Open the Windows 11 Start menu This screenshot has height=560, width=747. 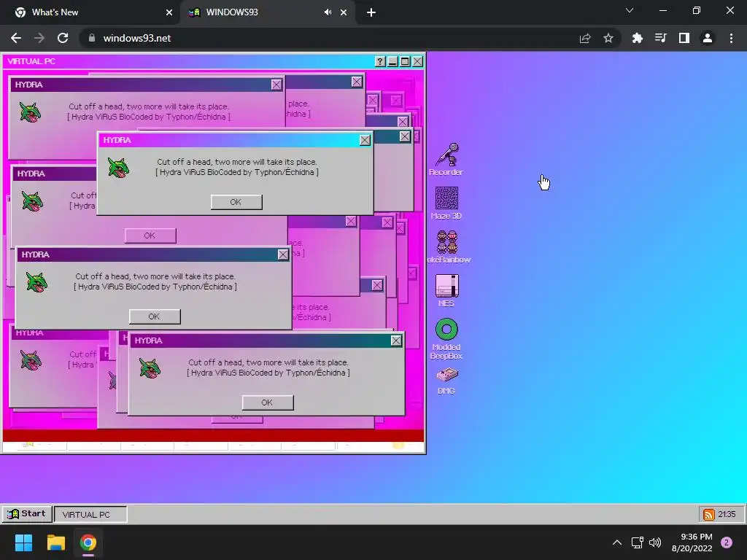click(x=23, y=542)
